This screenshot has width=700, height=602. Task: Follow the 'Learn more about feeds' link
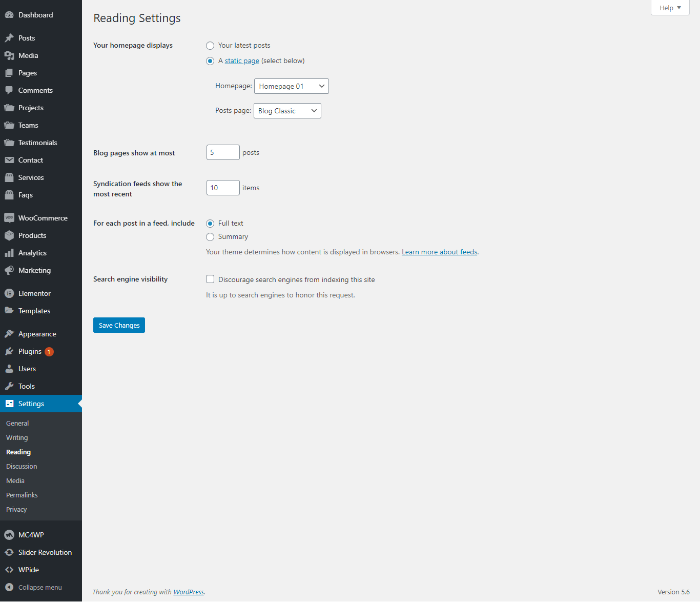tap(439, 252)
